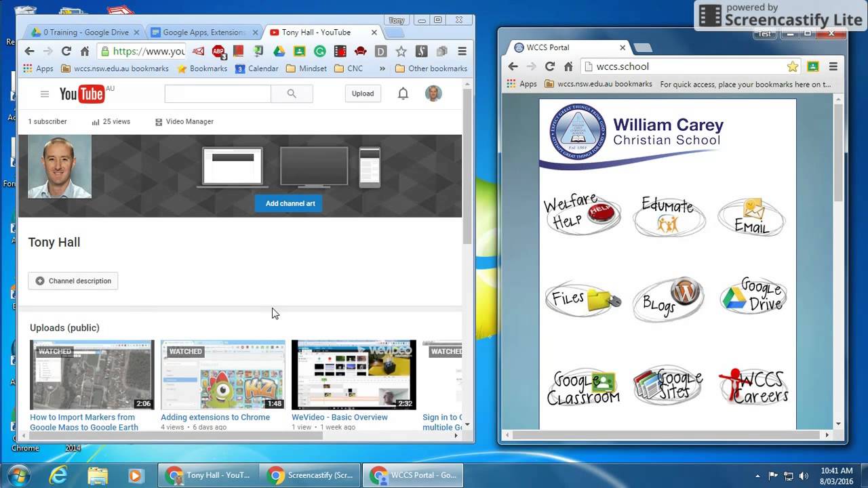Viewport: 868px width, 488px height.
Task: Click in the YouTube search box
Action: click(x=218, y=94)
